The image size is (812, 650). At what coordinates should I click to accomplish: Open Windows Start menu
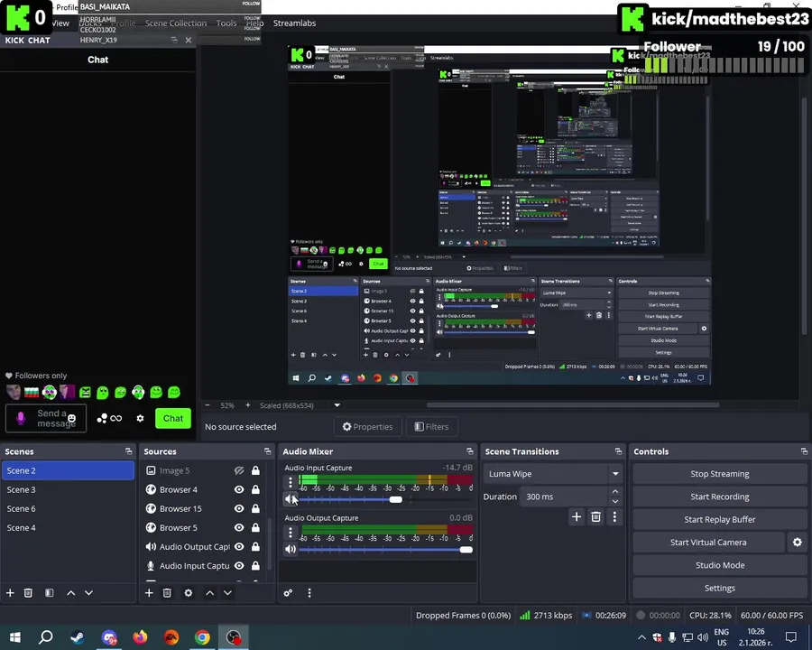[x=15, y=637]
